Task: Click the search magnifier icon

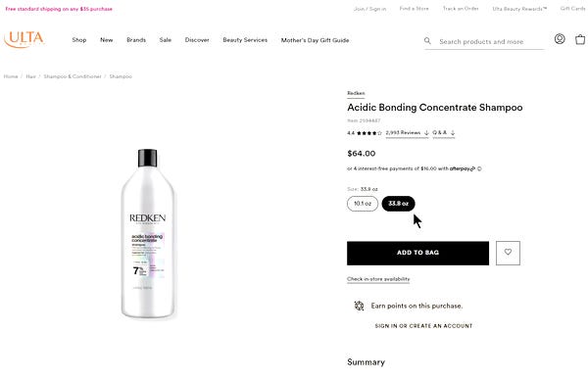Action: click(427, 41)
